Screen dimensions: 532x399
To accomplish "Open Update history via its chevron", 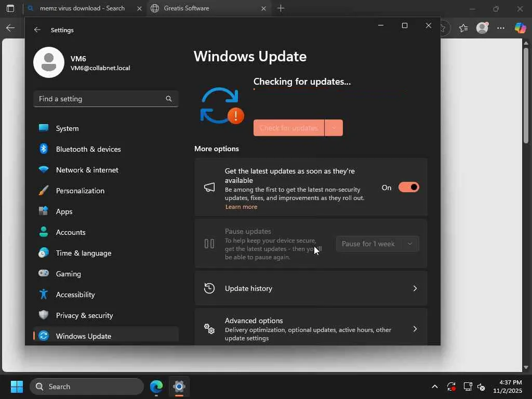I will click(415, 288).
